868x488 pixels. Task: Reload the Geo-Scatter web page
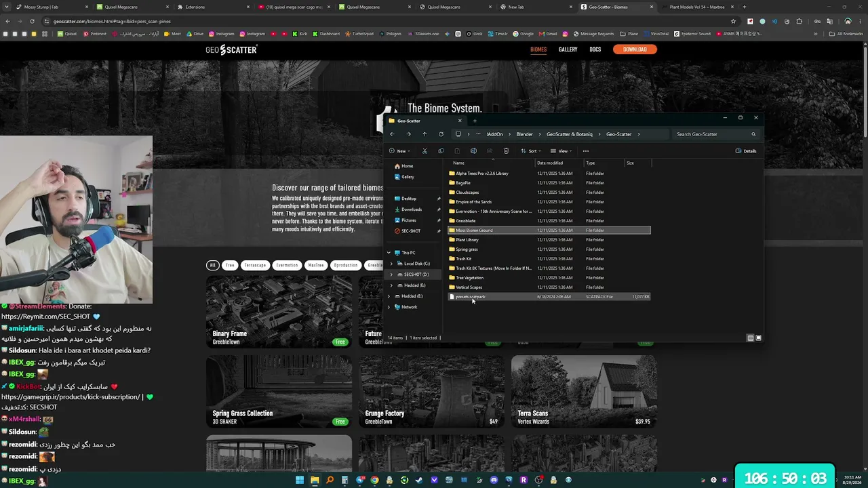tap(32, 21)
